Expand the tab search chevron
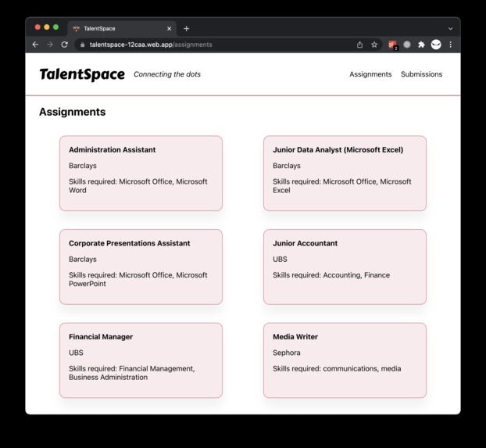486x448 pixels. (450, 29)
